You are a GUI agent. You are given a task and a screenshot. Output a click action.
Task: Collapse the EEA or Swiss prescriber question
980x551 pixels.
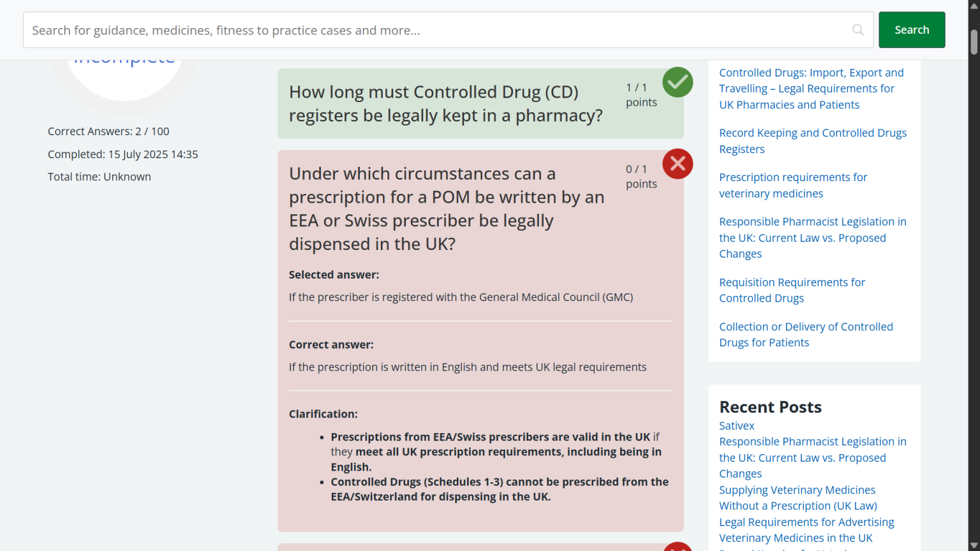pyautogui.click(x=445, y=209)
